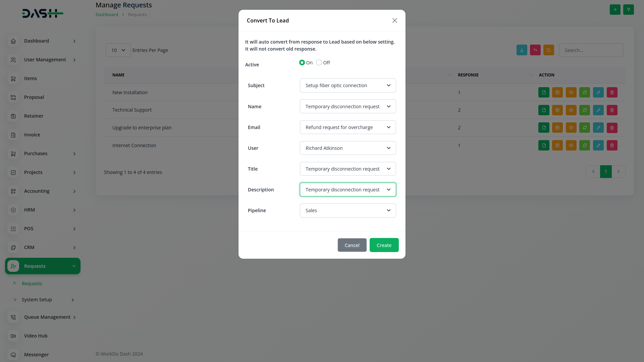Open the Pipeline dropdown showing Sales

[x=347, y=210]
